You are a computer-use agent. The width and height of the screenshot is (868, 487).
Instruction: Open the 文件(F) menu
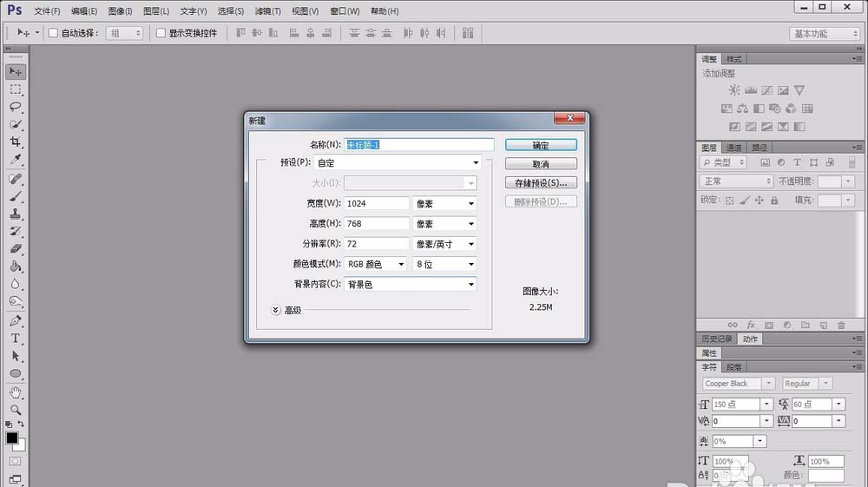47,11
